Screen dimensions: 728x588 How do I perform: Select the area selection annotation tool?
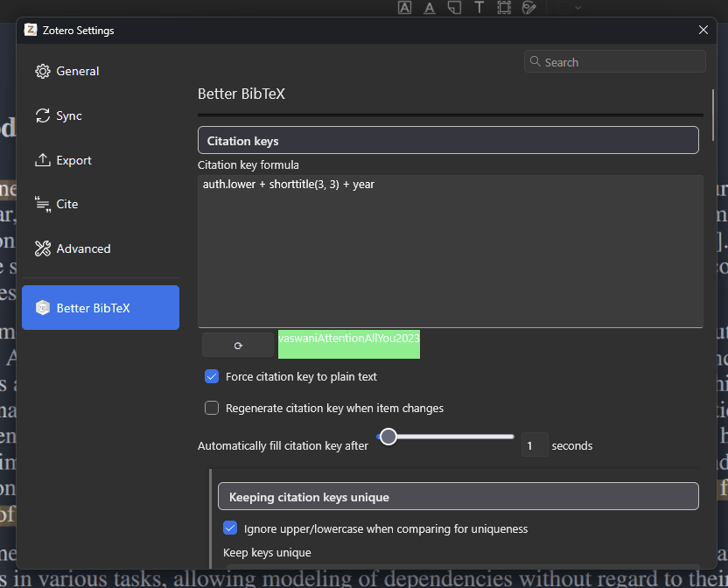(504, 7)
